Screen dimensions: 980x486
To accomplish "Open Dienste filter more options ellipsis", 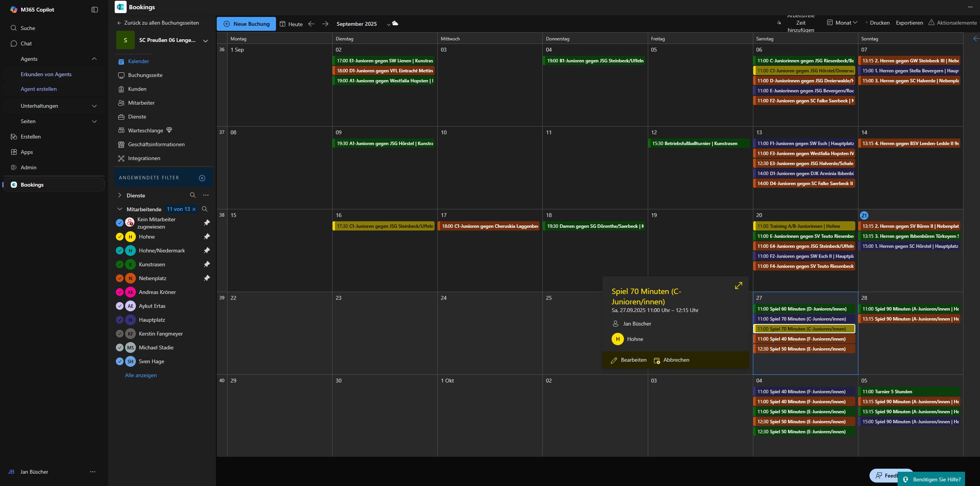I will pyautogui.click(x=206, y=195).
